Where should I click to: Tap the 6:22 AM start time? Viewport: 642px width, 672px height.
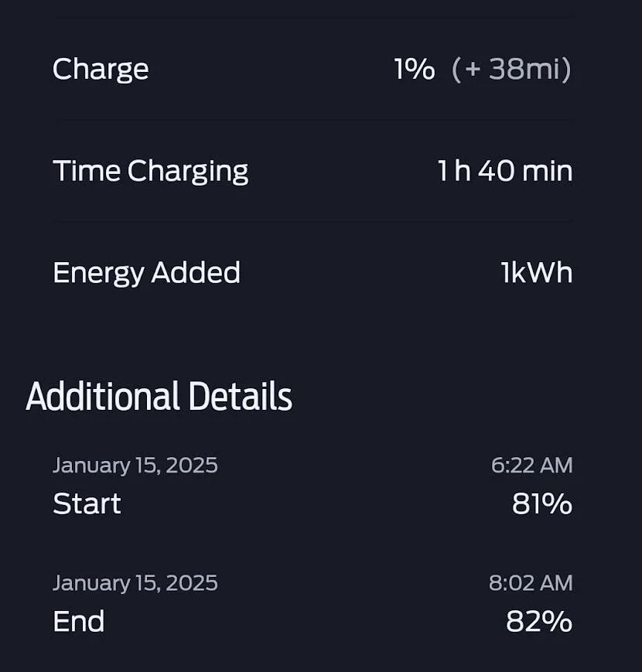[532, 466]
